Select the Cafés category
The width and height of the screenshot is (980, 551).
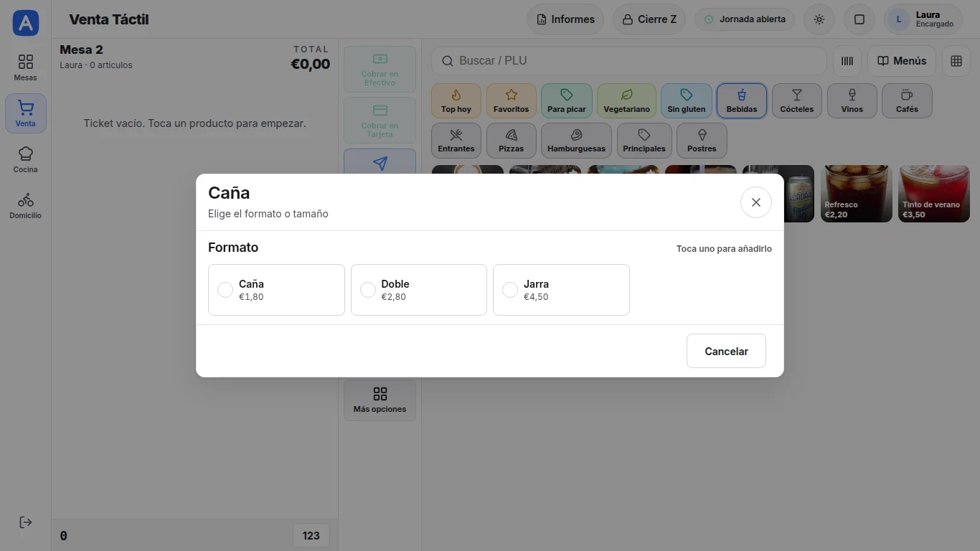pyautogui.click(x=907, y=100)
